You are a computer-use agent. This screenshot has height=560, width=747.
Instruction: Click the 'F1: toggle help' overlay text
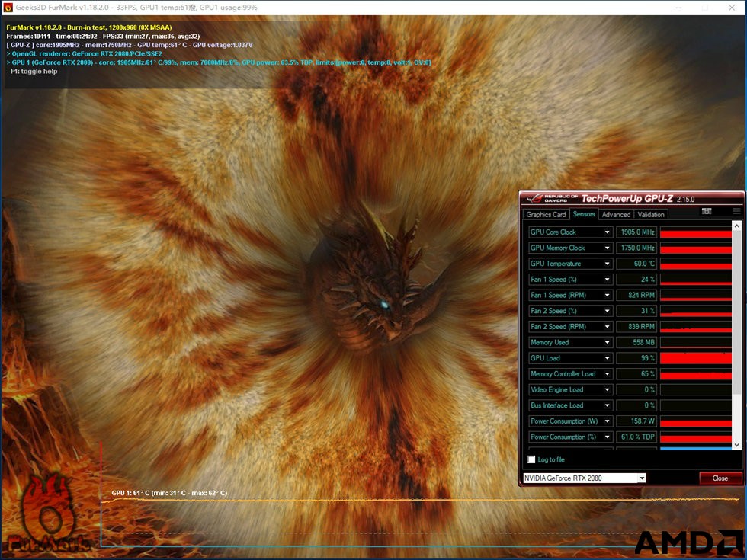tap(32, 72)
